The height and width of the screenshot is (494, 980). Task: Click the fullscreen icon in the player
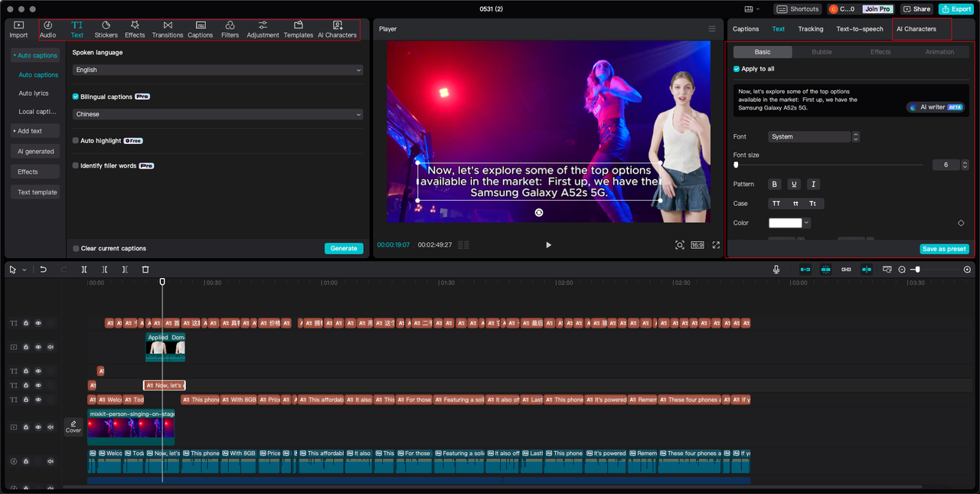pyautogui.click(x=716, y=245)
